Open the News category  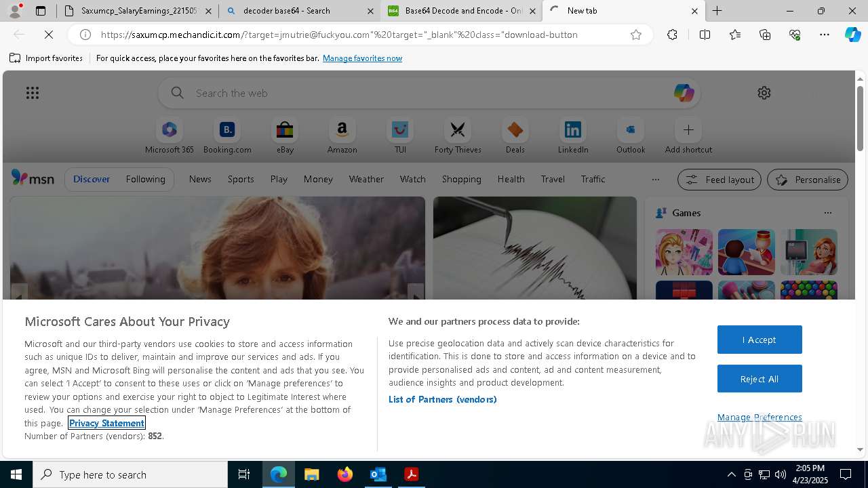tap(200, 179)
